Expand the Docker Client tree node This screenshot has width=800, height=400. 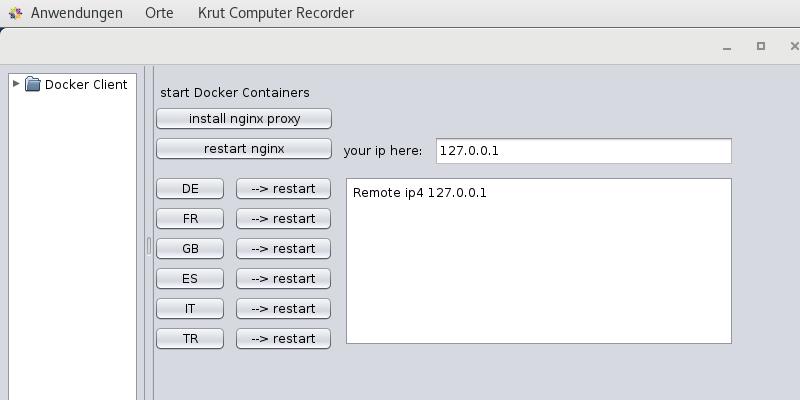(x=16, y=84)
